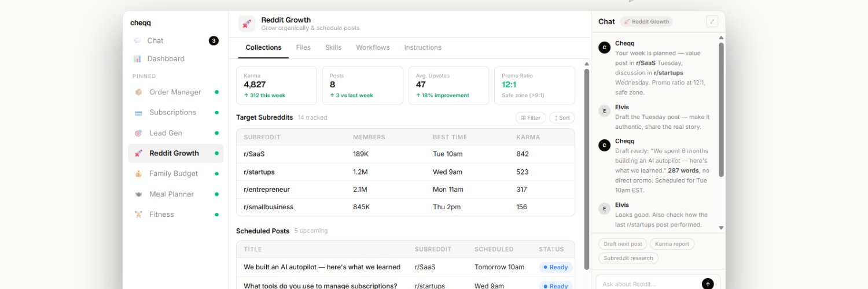Click the BEST TIME column header

coord(450,137)
